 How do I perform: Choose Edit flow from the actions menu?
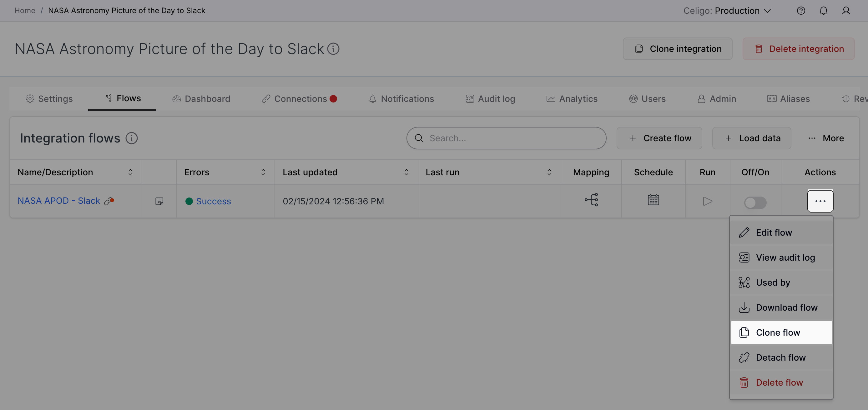coord(781,232)
